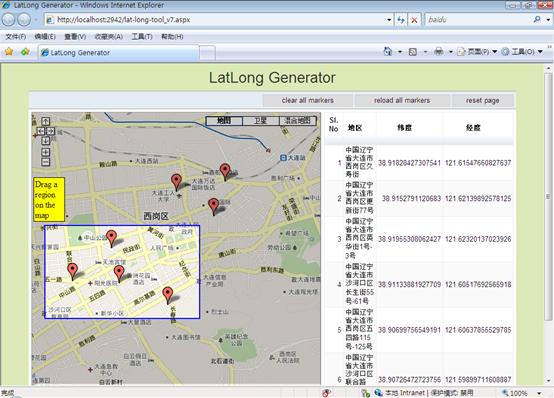Click the marker by 中山公园
The width and height of the screenshot is (554, 398).
point(112,239)
